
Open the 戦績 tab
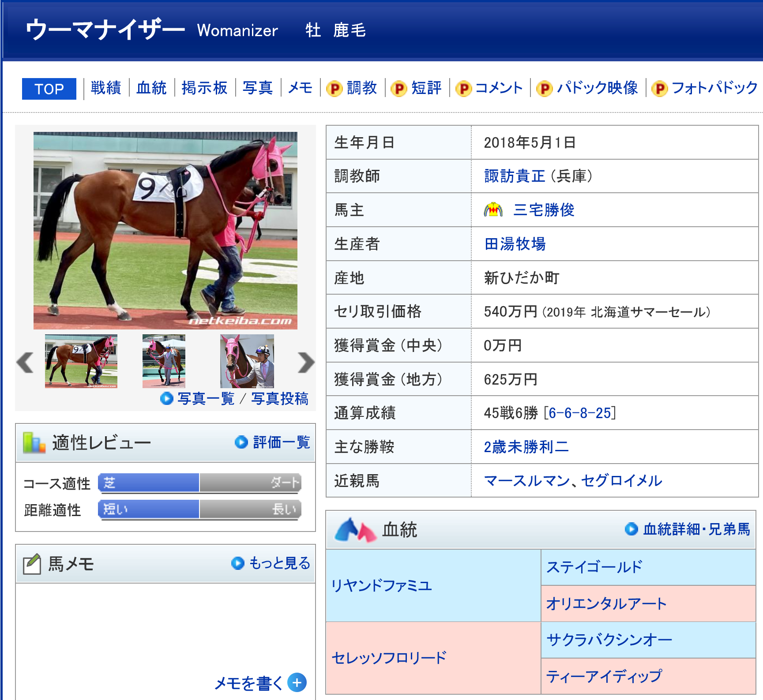[106, 88]
